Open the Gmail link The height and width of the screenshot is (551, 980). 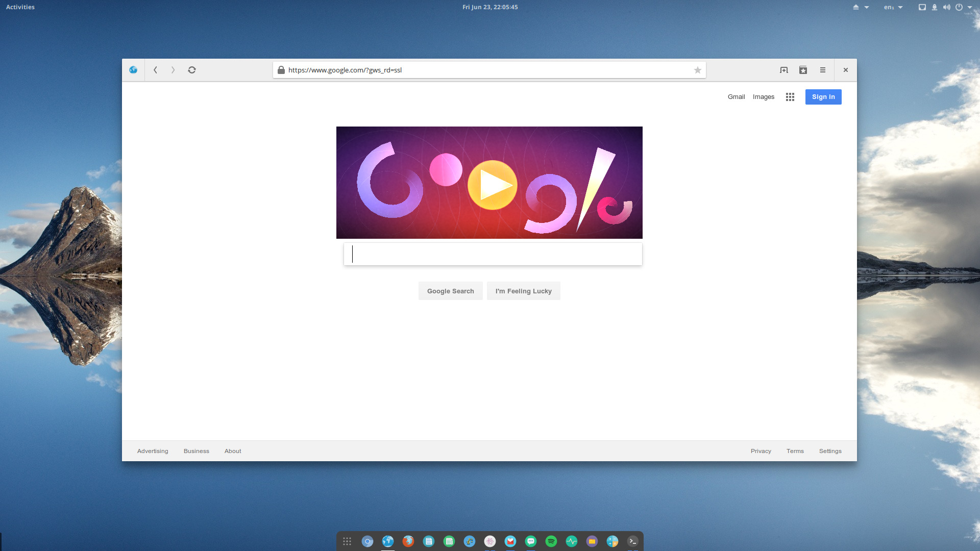tap(736, 97)
